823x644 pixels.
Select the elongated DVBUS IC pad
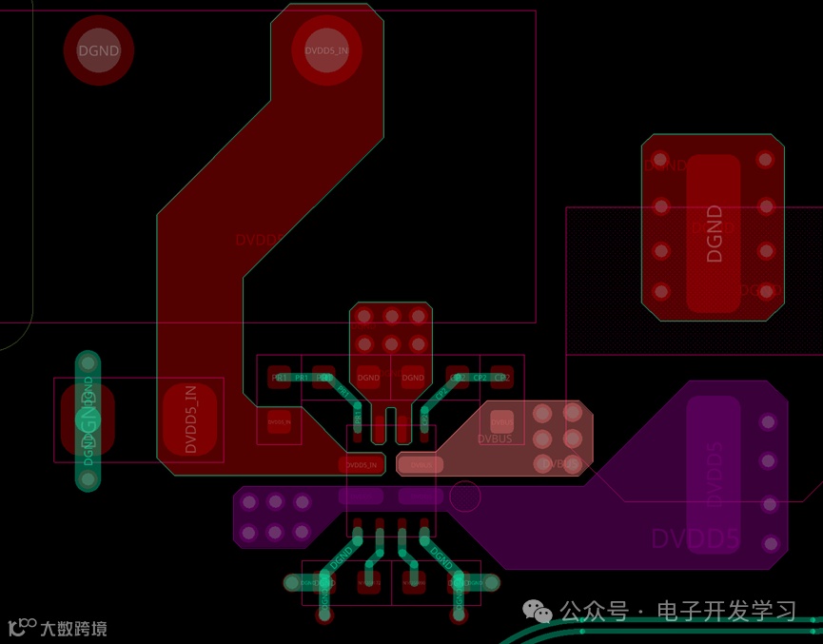pos(420,464)
